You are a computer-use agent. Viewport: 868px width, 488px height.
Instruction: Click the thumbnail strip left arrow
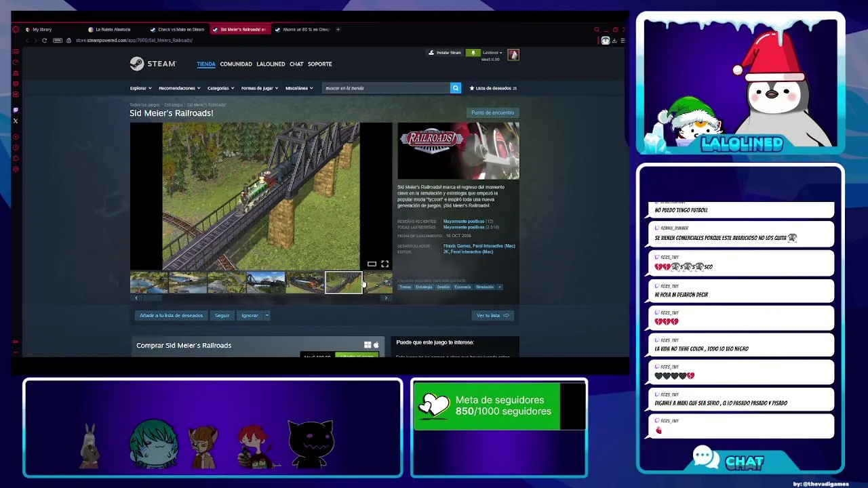pyautogui.click(x=136, y=298)
